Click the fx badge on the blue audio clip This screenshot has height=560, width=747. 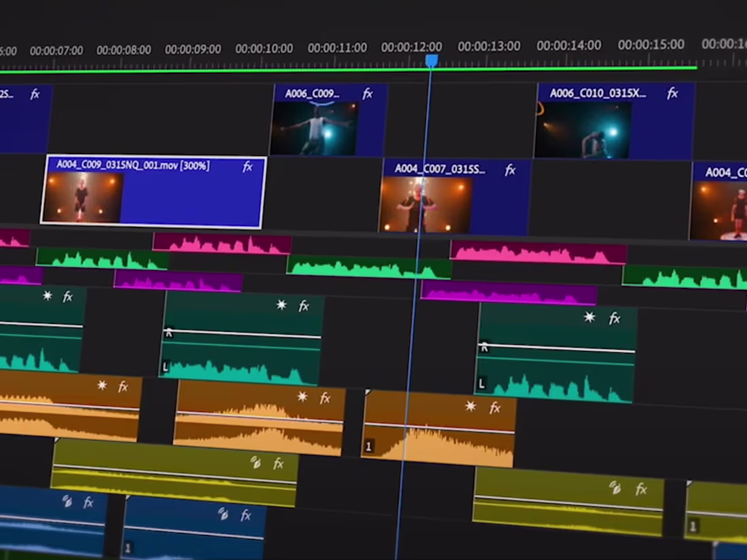[x=88, y=504]
